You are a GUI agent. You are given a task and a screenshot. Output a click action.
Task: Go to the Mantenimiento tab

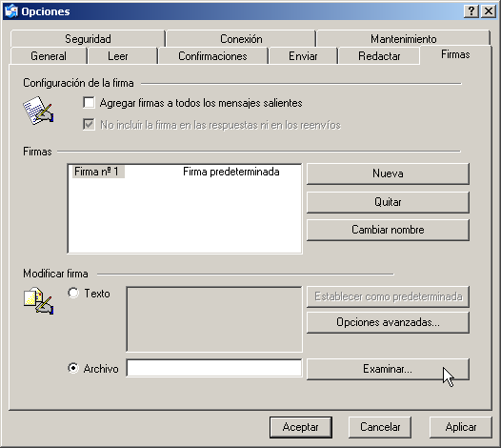[x=403, y=39]
